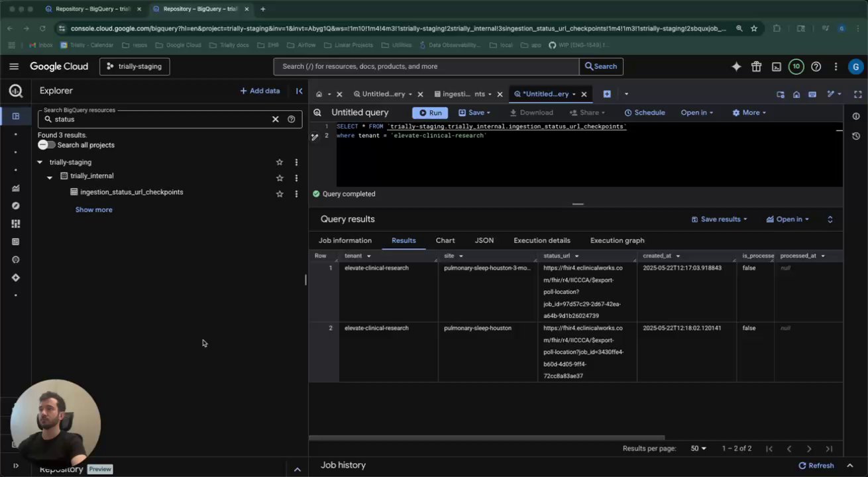Switch to the Execution details tab
Image resolution: width=868 pixels, height=477 pixels.
[542, 240]
